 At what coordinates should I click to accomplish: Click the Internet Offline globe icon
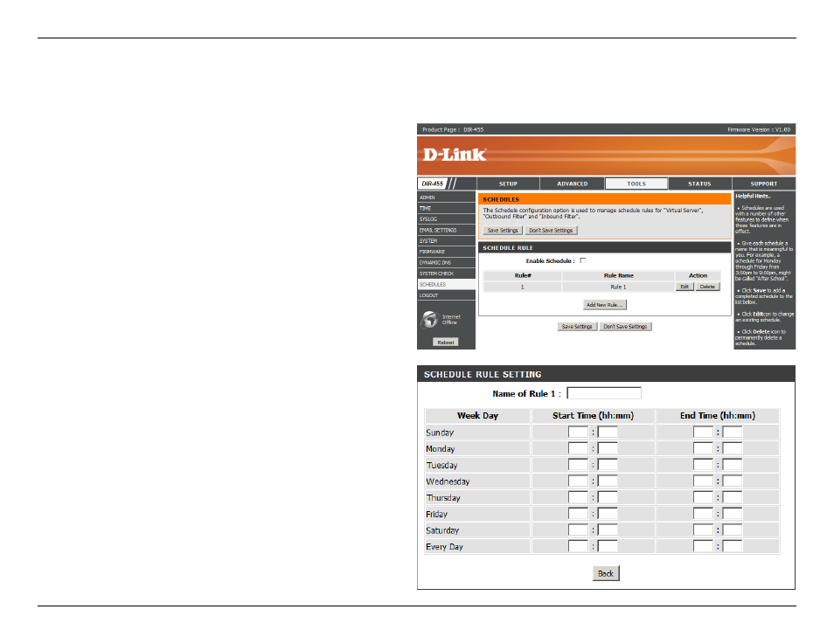coord(428,319)
